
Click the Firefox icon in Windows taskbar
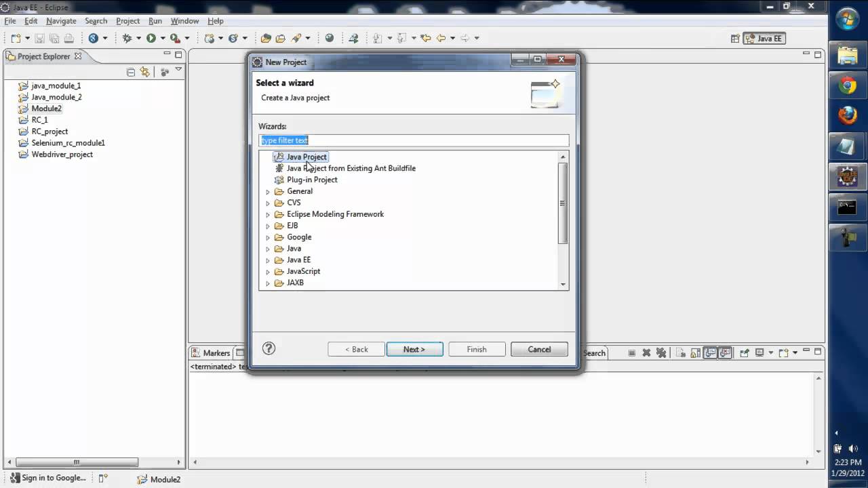tap(847, 115)
